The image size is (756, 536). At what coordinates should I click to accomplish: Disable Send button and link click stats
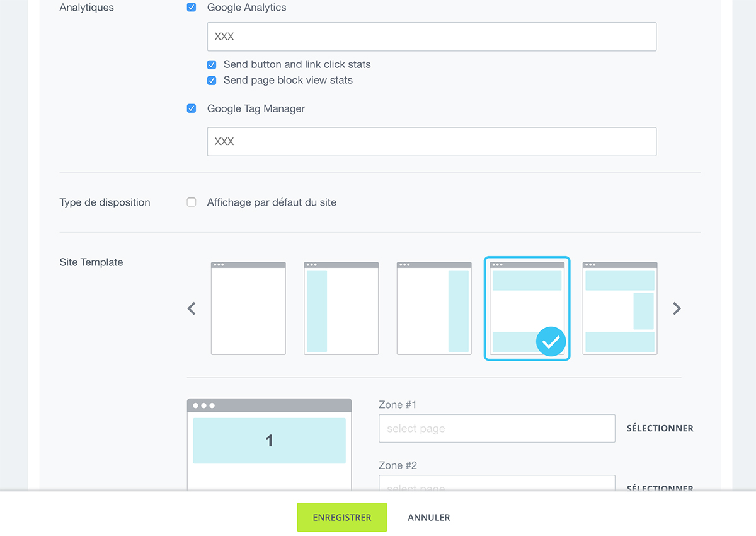[x=212, y=64]
